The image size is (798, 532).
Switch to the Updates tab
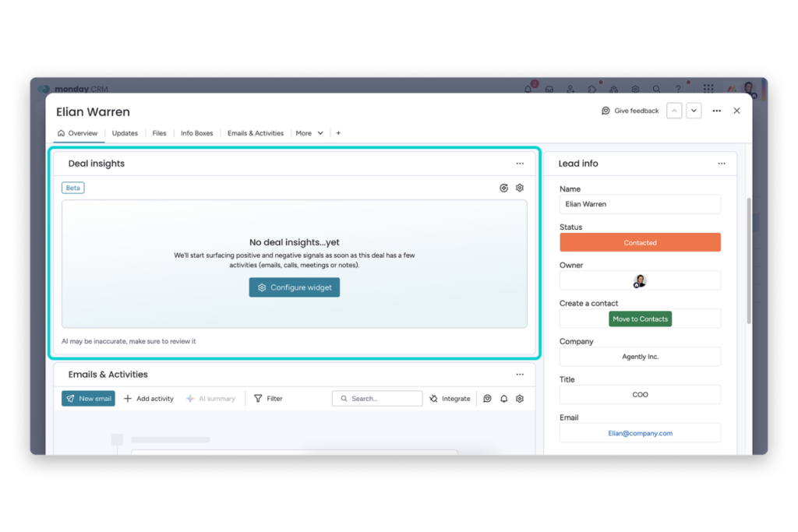tap(125, 133)
